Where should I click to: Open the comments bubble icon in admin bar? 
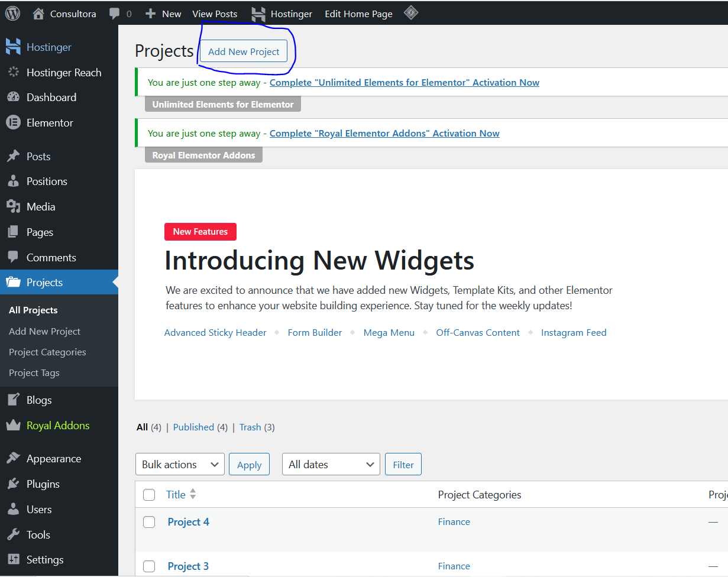pos(115,14)
